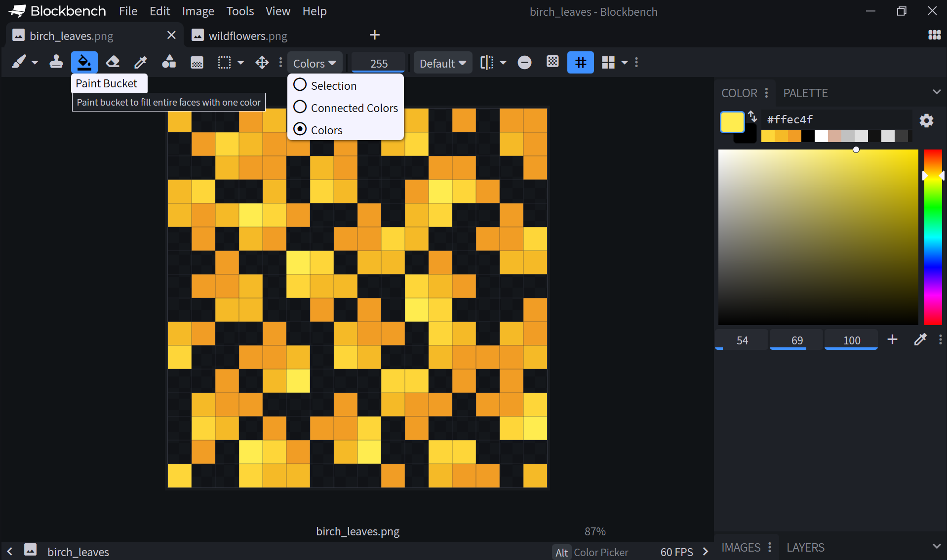The height and width of the screenshot is (560, 947).
Task: Toggle the pixel grid button
Action: pyautogui.click(x=581, y=63)
